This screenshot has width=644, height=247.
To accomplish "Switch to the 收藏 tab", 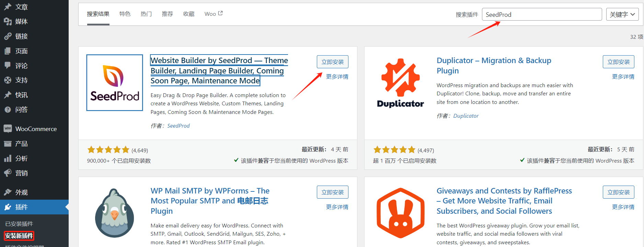I will coord(189,14).
